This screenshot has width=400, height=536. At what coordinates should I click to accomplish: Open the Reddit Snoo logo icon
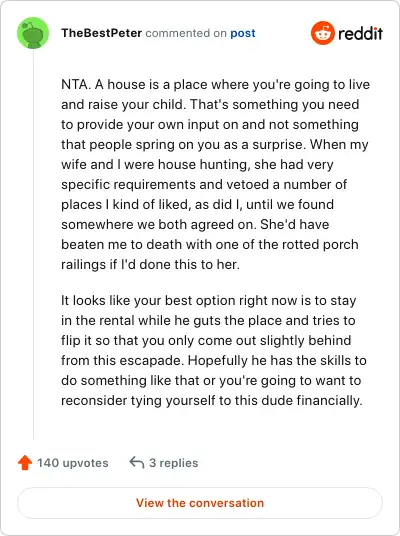pyautogui.click(x=322, y=33)
